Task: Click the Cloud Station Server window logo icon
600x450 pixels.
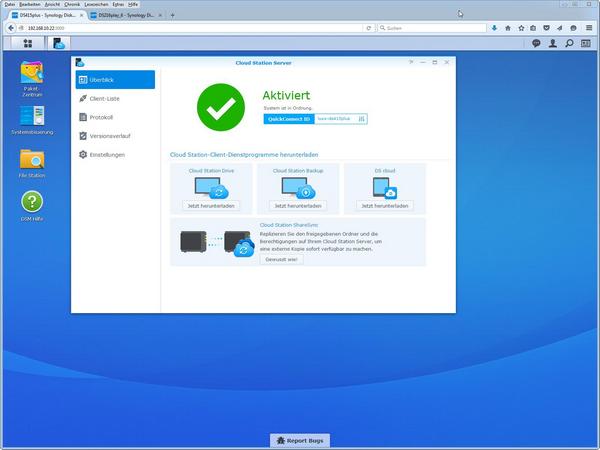Action: (x=80, y=62)
